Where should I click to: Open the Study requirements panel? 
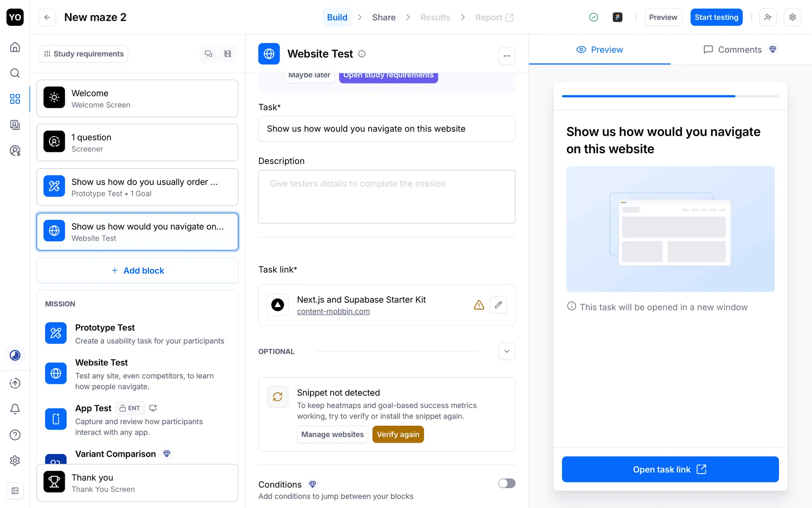pos(83,54)
